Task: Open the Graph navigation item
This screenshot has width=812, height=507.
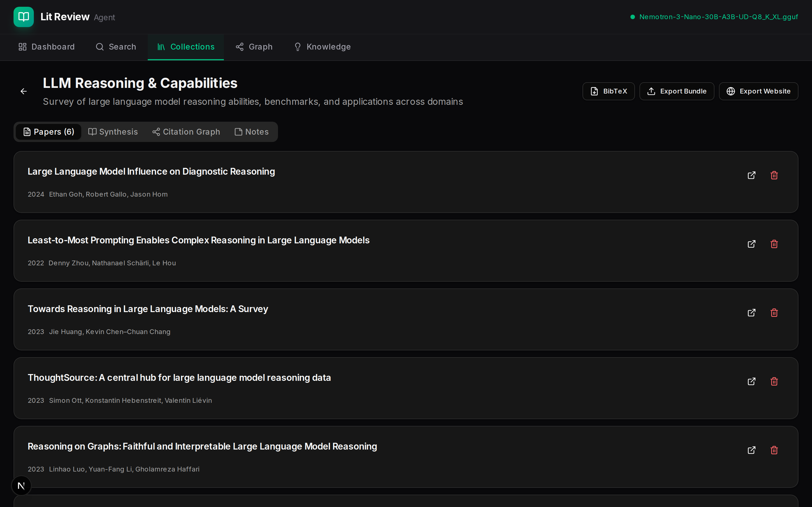Action: [254, 47]
